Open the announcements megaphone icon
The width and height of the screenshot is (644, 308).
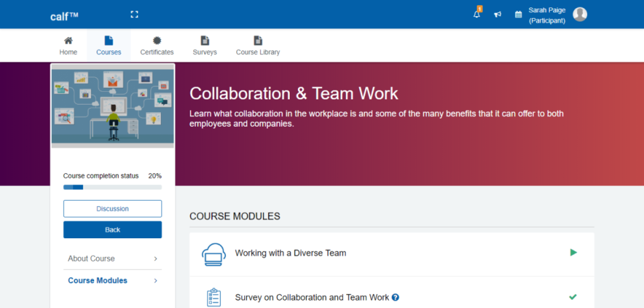(x=498, y=14)
